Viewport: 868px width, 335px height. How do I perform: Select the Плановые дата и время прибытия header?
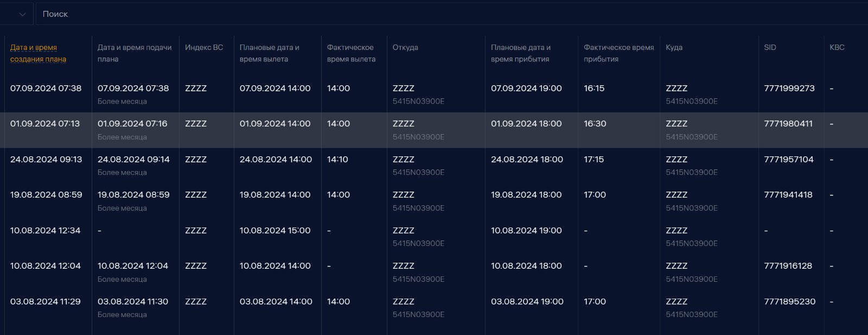(521, 53)
